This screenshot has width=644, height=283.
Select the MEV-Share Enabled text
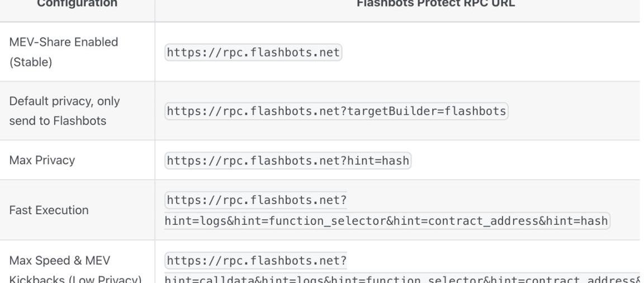click(64, 42)
